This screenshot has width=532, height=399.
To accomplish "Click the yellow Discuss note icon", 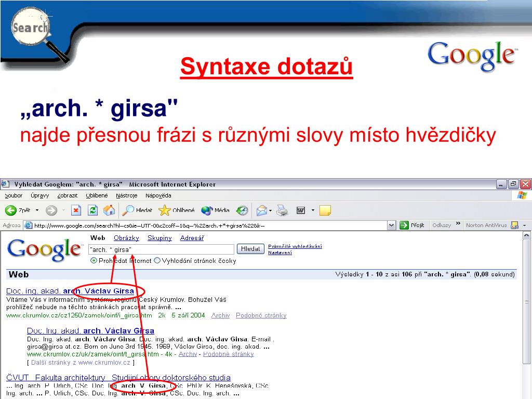I will tap(325, 210).
